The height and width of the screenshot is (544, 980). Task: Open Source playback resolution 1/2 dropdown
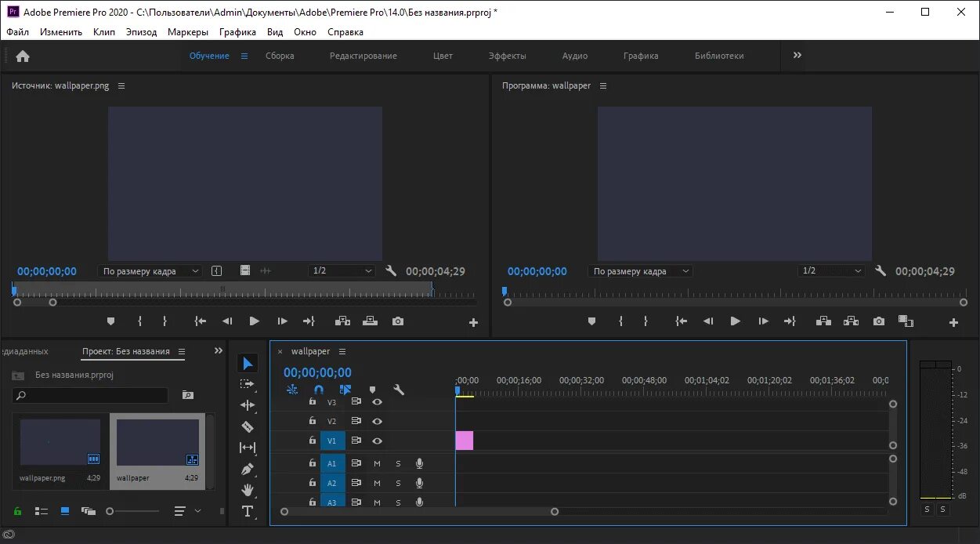click(x=342, y=271)
